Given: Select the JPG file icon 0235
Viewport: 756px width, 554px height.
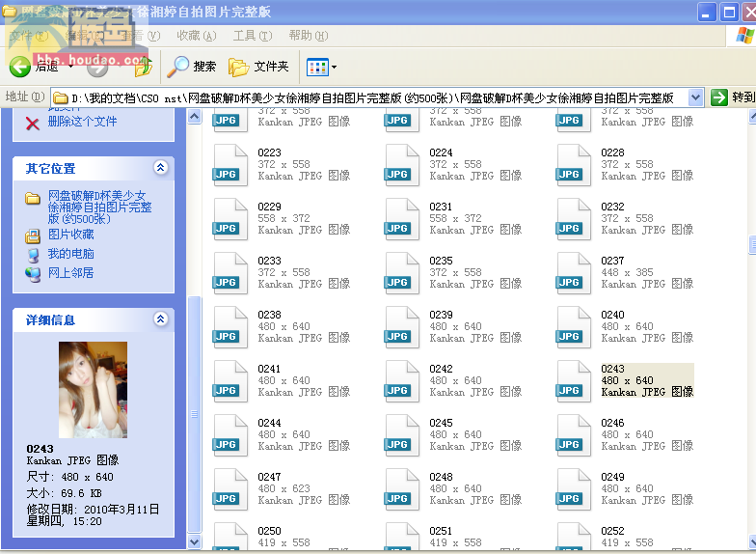Looking at the screenshot, I should (402, 273).
